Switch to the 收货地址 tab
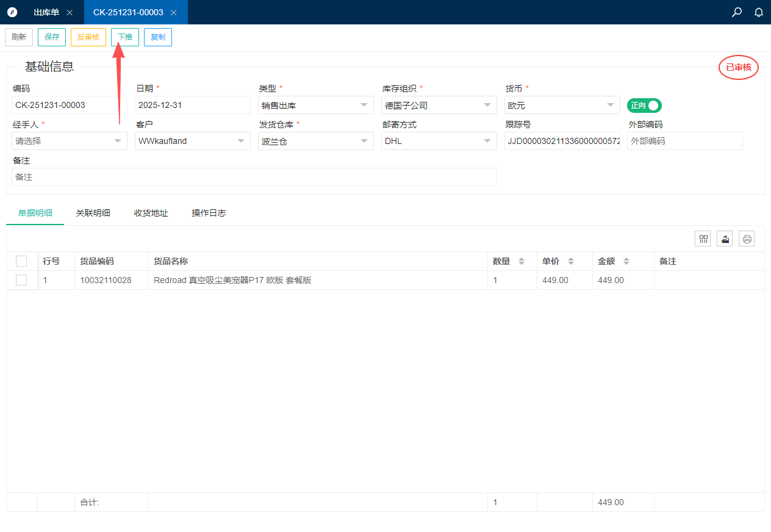The image size is (771, 532). pyautogui.click(x=151, y=213)
